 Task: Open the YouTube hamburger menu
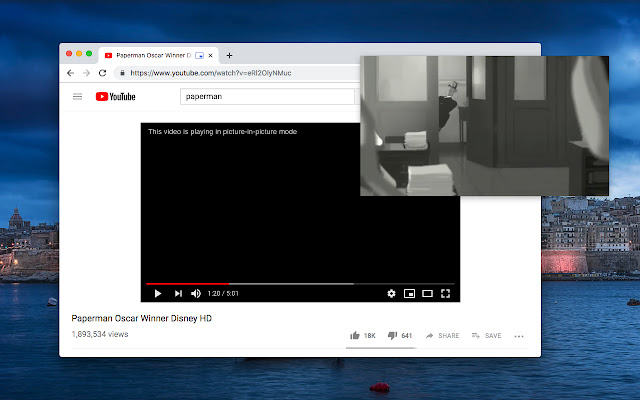[x=78, y=97]
